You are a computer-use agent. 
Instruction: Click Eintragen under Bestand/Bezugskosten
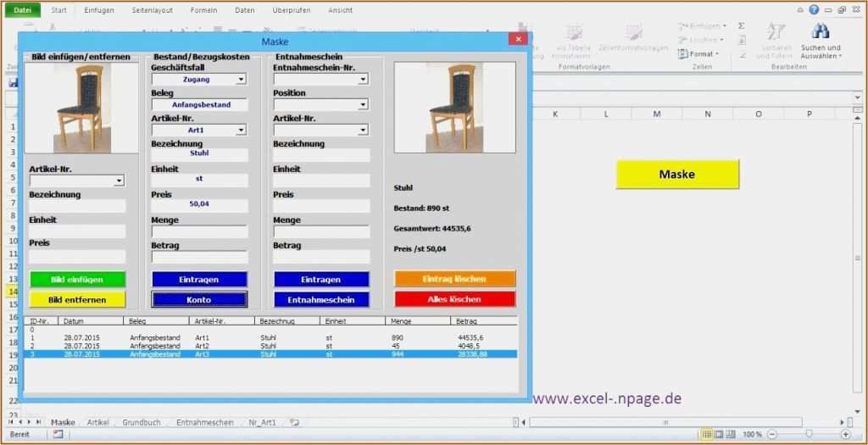(199, 280)
